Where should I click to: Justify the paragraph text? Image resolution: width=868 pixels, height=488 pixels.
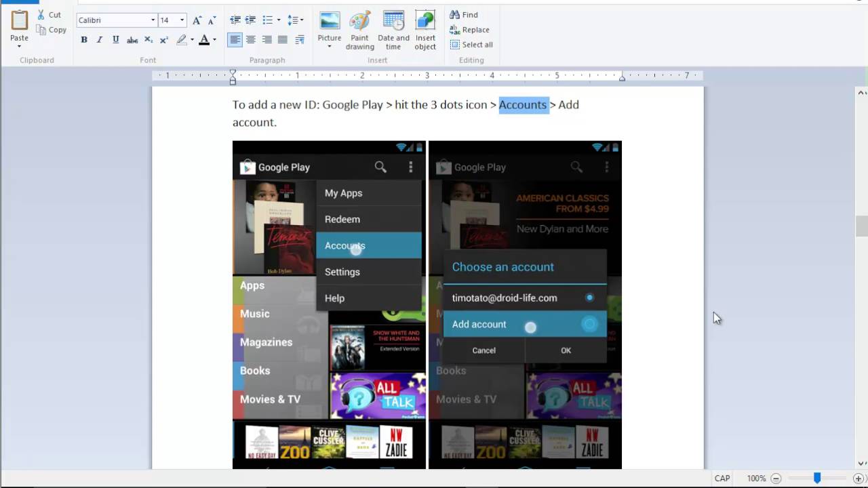click(x=283, y=40)
